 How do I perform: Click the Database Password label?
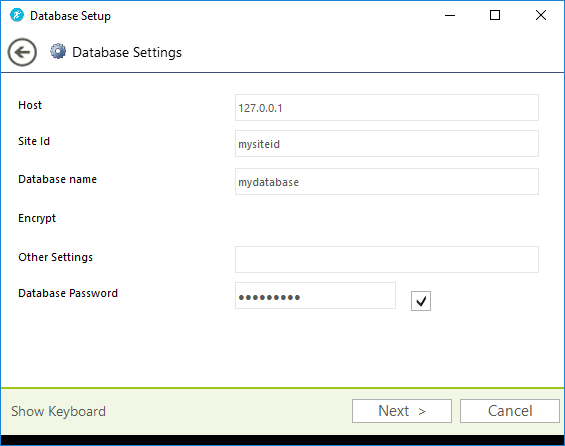(x=68, y=293)
